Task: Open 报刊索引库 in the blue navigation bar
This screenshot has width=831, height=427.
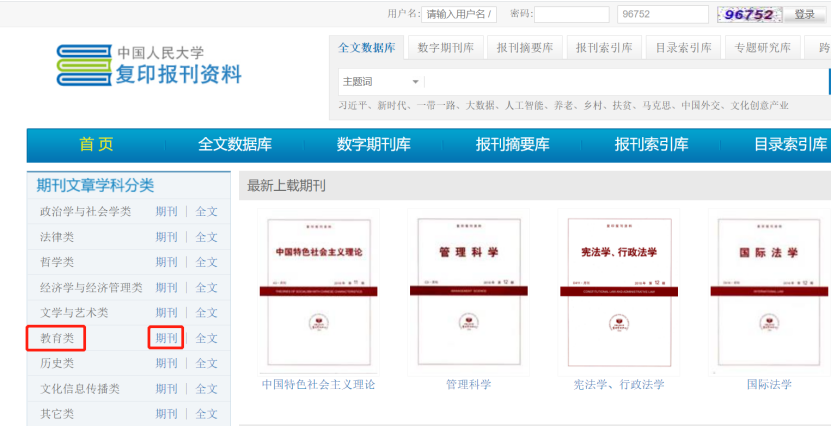Action: click(x=651, y=145)
